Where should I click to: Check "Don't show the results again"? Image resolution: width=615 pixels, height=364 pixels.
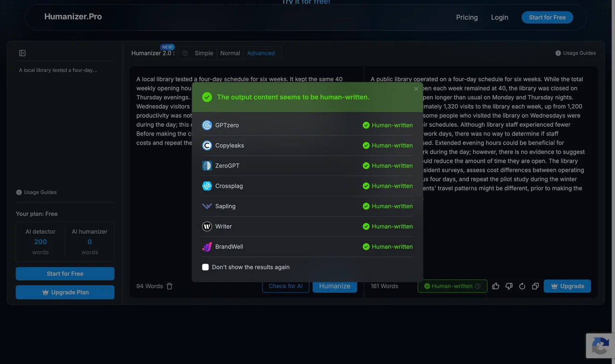206,267
